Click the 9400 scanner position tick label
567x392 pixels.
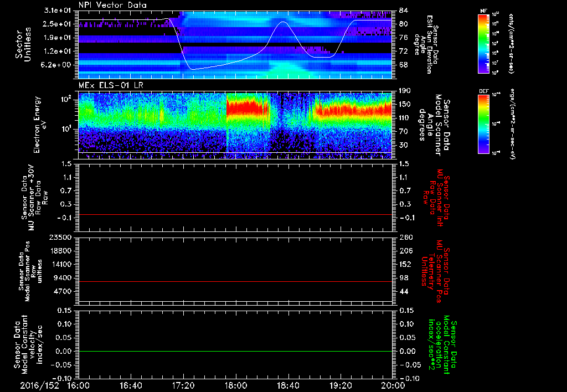[63, 278]
